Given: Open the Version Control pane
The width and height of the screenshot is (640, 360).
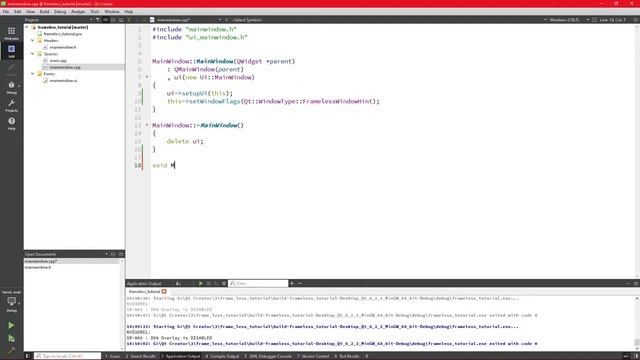Looking at the screenshot, I should [313, 356].
